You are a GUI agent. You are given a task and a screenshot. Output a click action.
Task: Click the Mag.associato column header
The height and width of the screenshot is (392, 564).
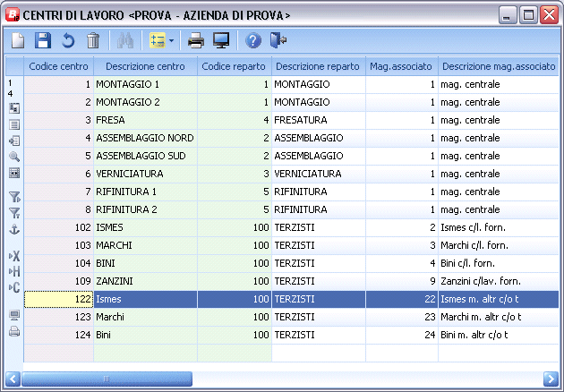click(401, 66)
